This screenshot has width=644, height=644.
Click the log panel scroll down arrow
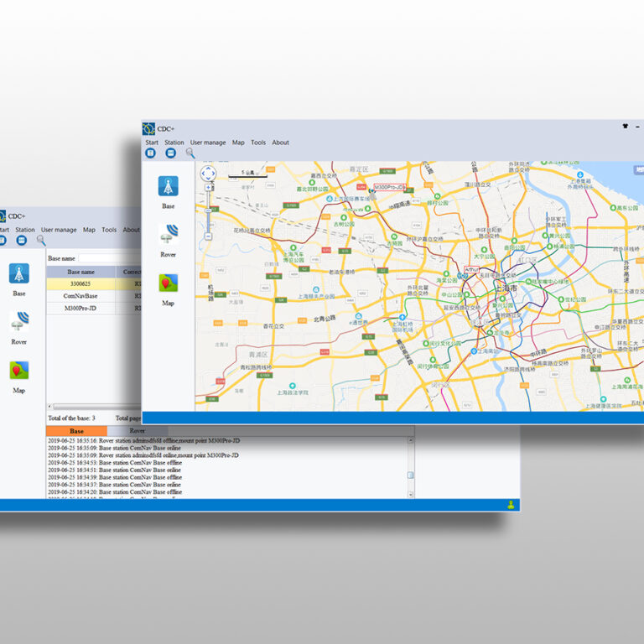[410, 495]
